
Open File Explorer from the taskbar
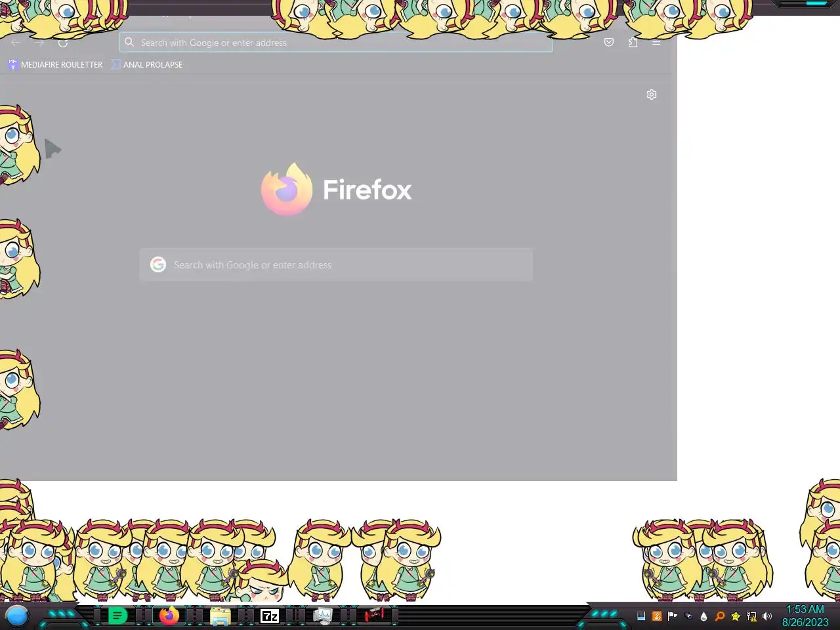220,616
